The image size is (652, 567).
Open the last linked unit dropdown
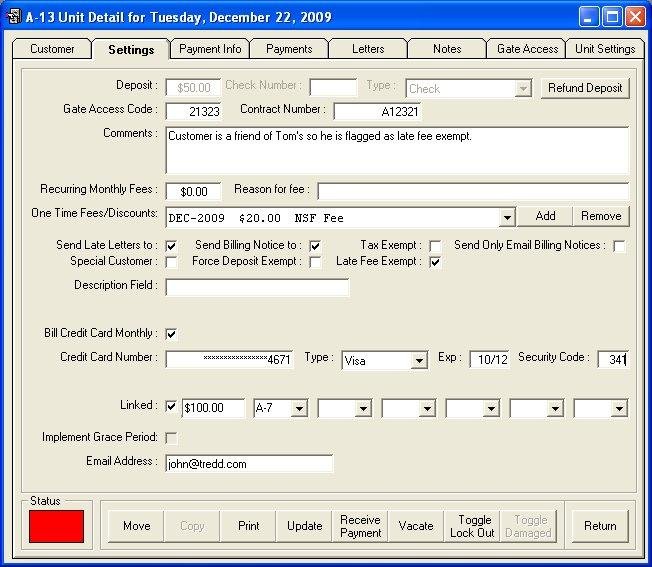click(620, 409)
